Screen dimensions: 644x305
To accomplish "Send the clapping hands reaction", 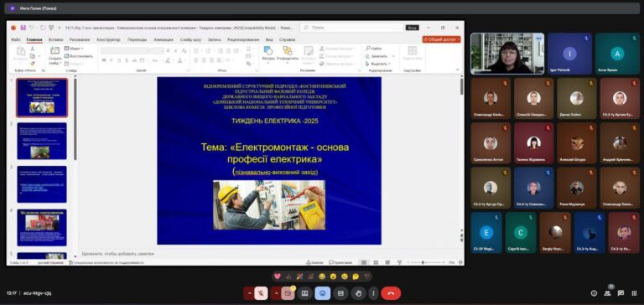I will click(311, 277).
